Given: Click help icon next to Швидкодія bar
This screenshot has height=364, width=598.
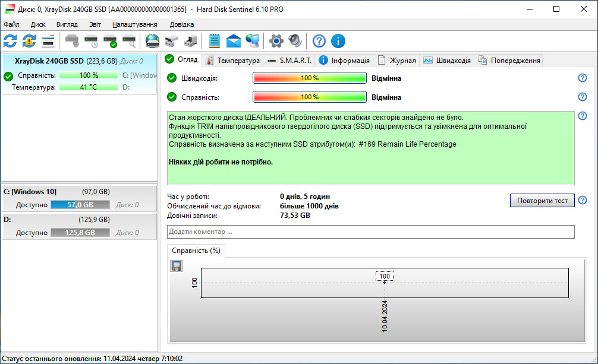Looking at the screenshot, I should click(583, 78).
